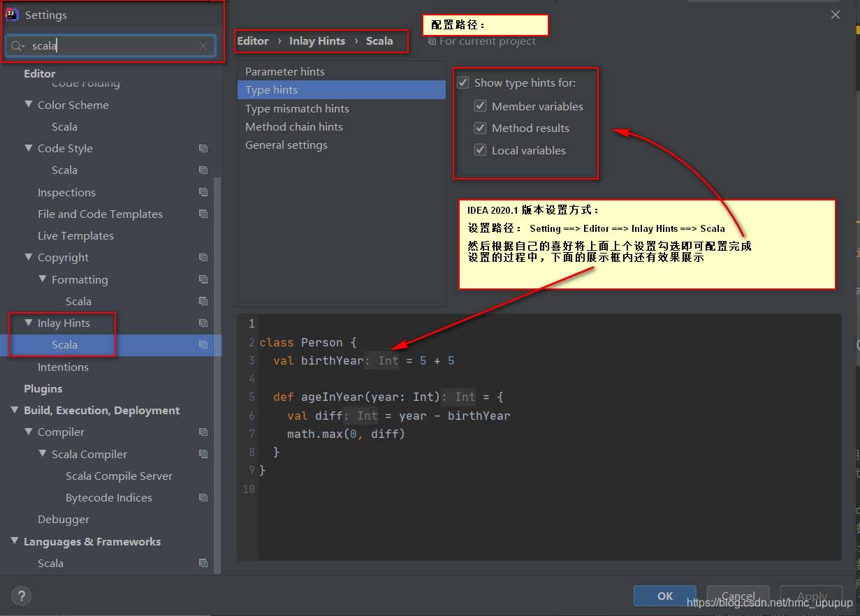The image size is (860, 616).
Task: Click the project icon on the selected Scala row
Action: [x=203, y=344]
